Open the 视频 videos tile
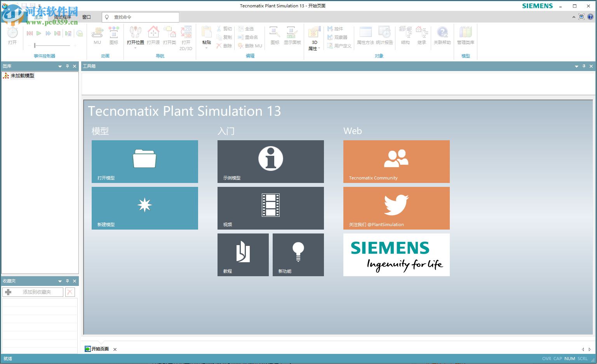597x364 pixels. (271, 208)
